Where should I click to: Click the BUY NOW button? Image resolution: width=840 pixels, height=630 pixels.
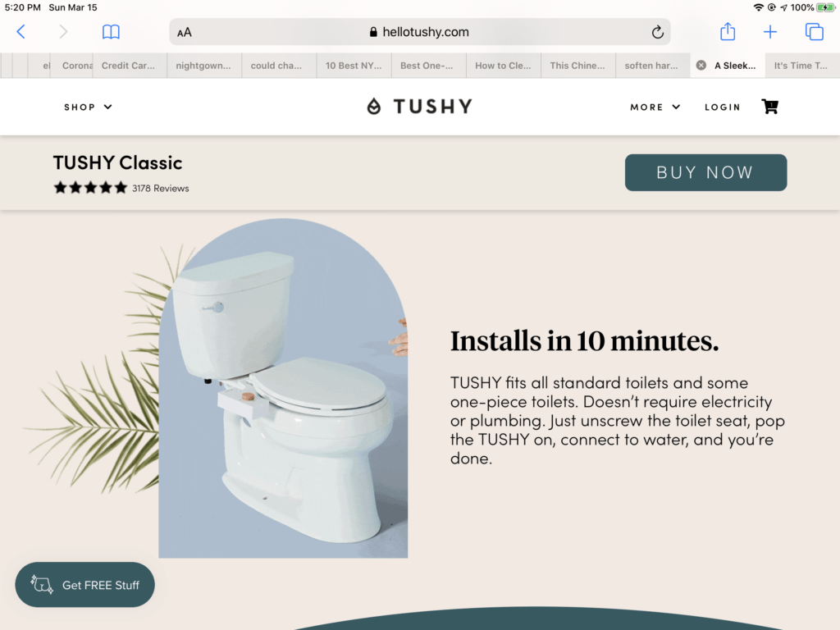[x=705, y=172]
